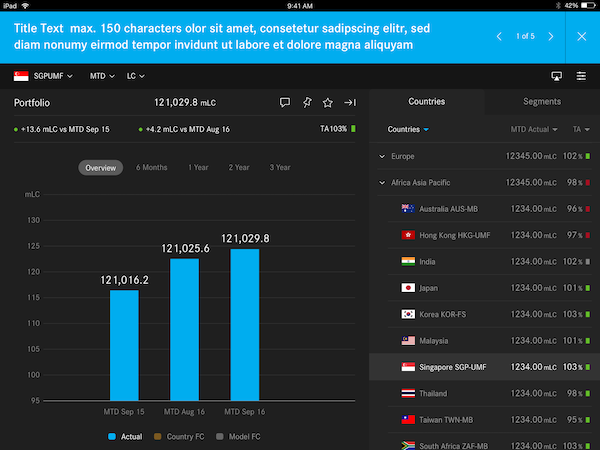The height and width of the screenshot is (450, 600).
Task: Select the 3 Year chart range
Action: point(280,168)
